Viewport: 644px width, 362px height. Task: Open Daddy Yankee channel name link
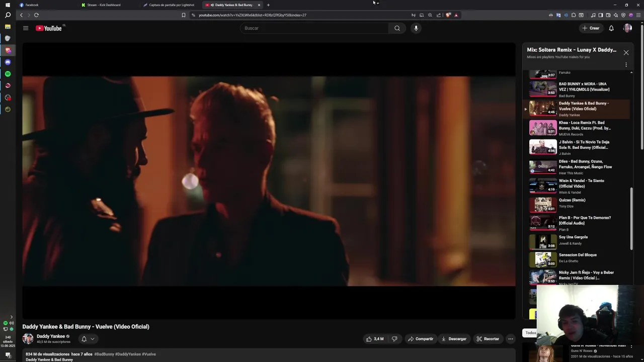tap(51, 336)
